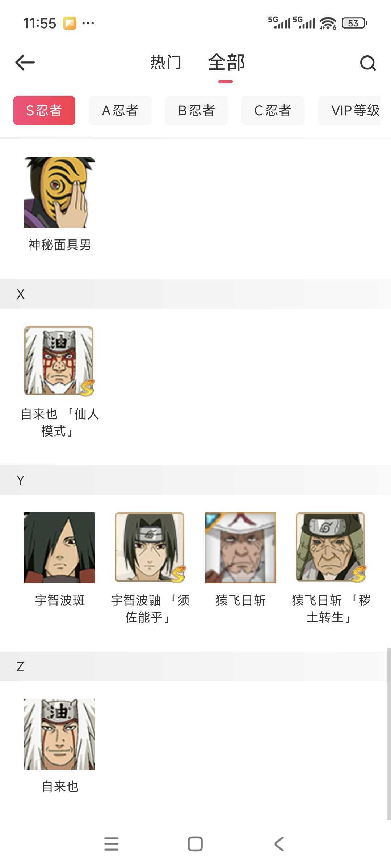Image resolution: width=391 pixels, height=868 pixels.
Task: Select 自来也「仙人模式」avatar
Action: tap(60, 361)
